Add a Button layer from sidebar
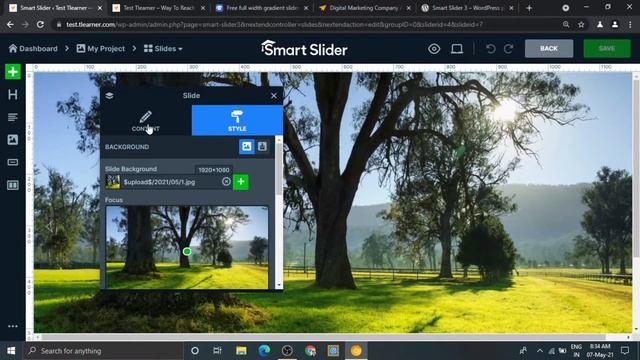The height and width of the screenshot is (360, 640). [13, 162]
